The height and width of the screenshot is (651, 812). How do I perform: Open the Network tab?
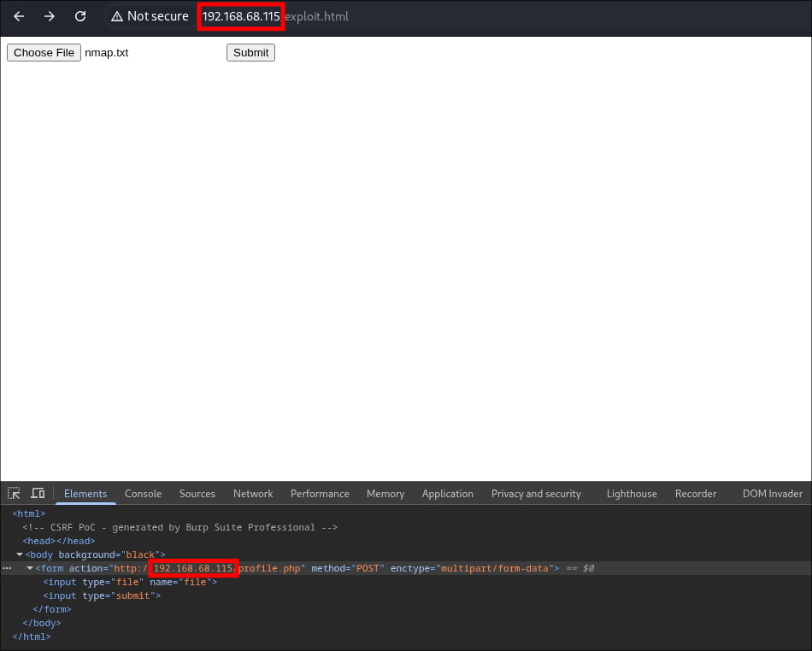click(253, 493)
